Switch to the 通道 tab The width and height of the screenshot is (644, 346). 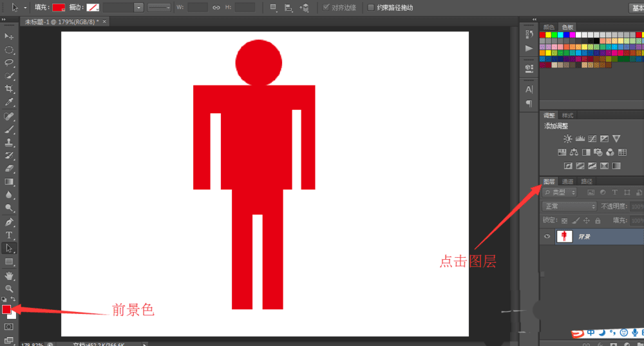click(567, 181)
